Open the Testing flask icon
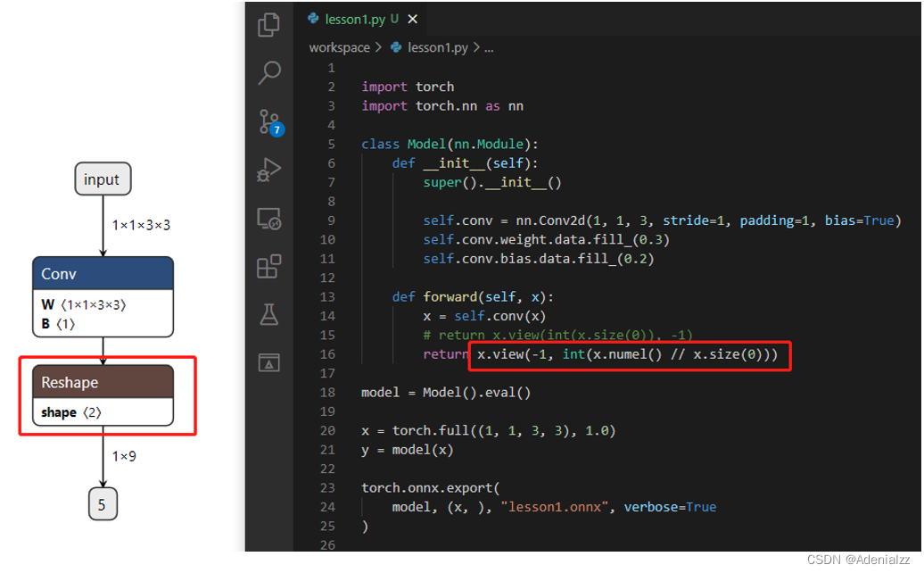The width and height of the screenshot is (924, 573). point(269,314)
